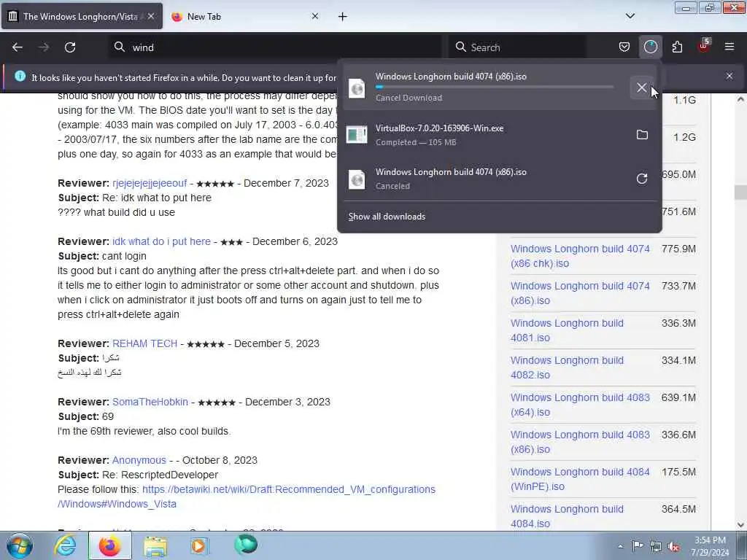The height and width of the screenshot is (560, 747).
Task: Click the teal round taskbar icon
Action: (x=246, y=545)
